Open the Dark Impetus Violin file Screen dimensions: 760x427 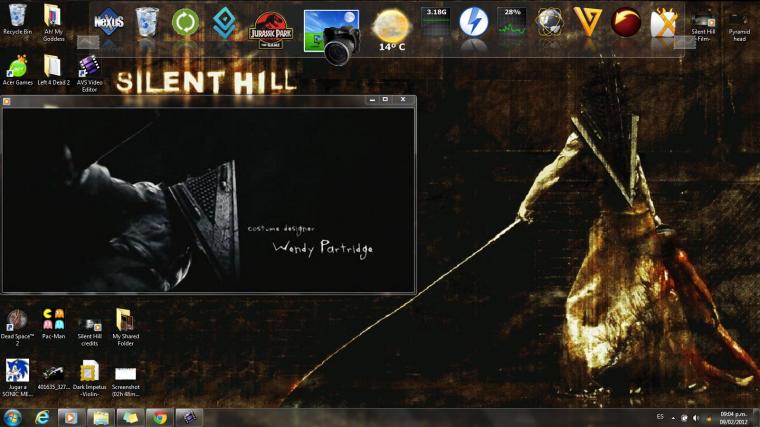click(89, 379)
